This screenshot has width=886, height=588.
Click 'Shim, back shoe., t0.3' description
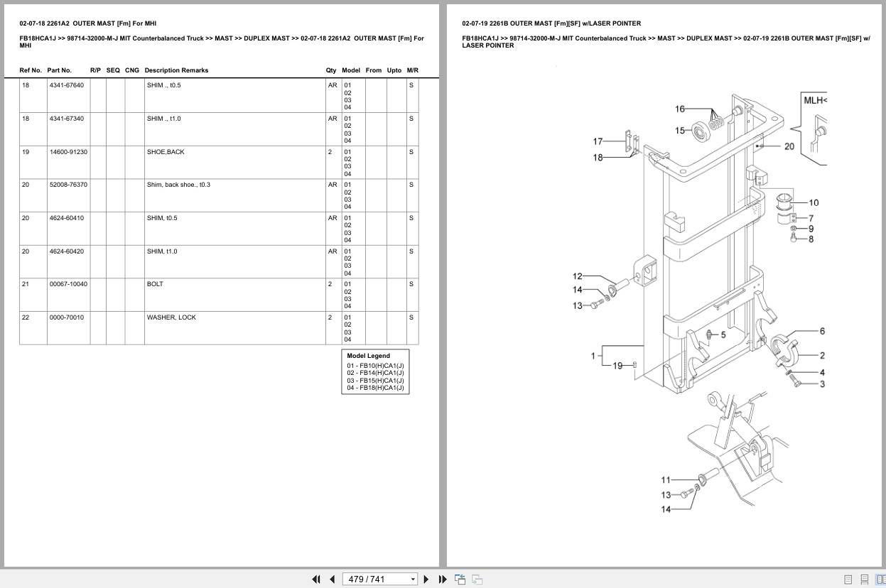[178, 185]
